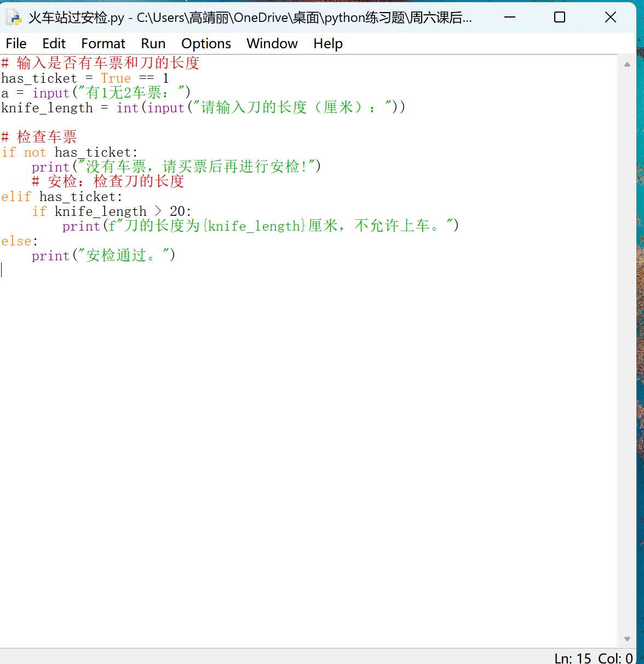
Task: Close the IDLE editor window
Action: point(611,18)
